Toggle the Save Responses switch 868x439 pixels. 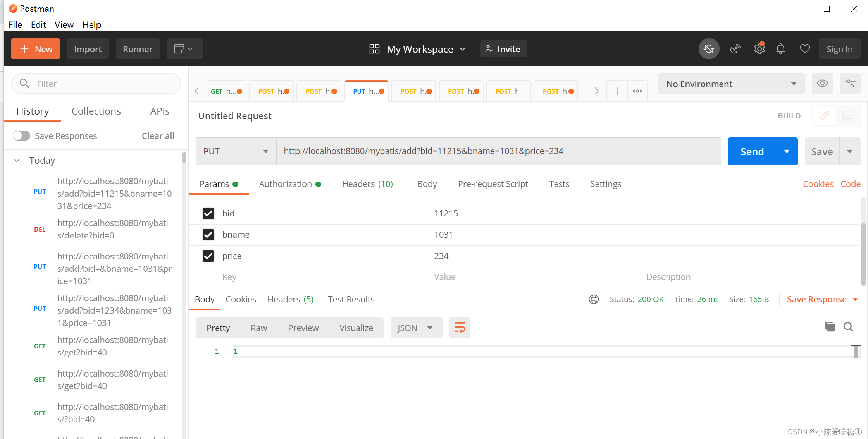click(21, 136)
